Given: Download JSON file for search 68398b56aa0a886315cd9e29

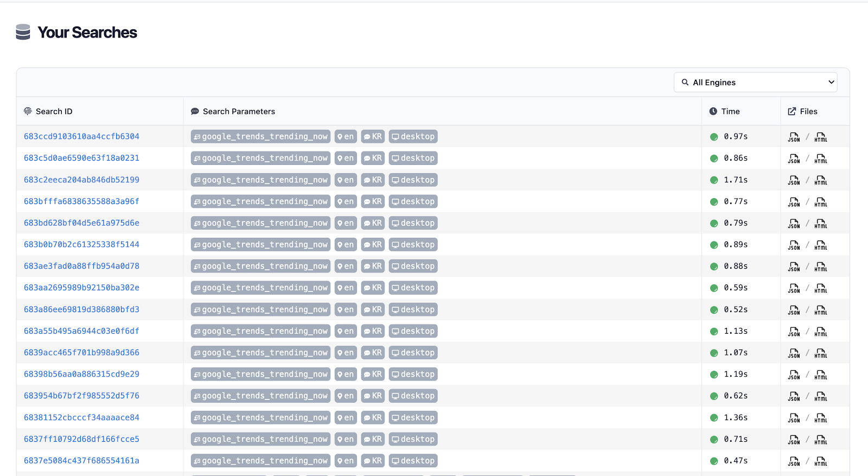Looking at the screenshot, I should [x=794, y=375].
